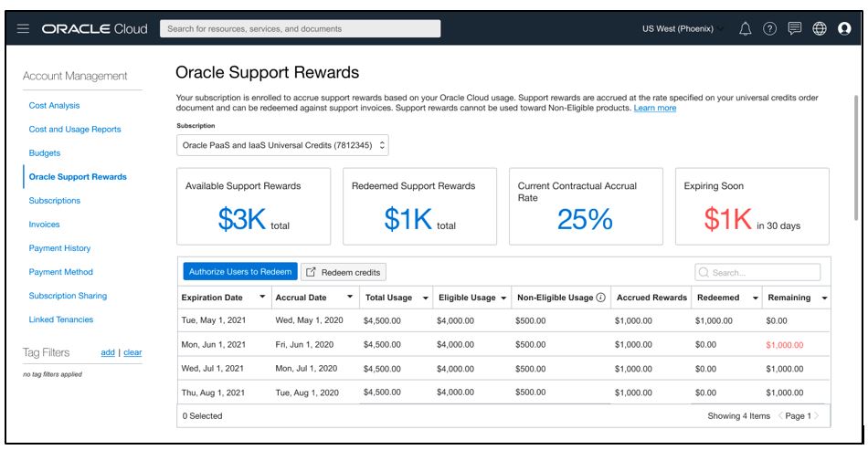
Task: Open Invoices page
Action: (44, 225)
